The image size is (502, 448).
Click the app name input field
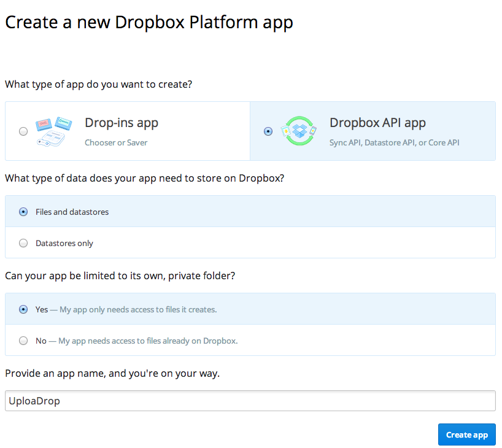(250, 401)
